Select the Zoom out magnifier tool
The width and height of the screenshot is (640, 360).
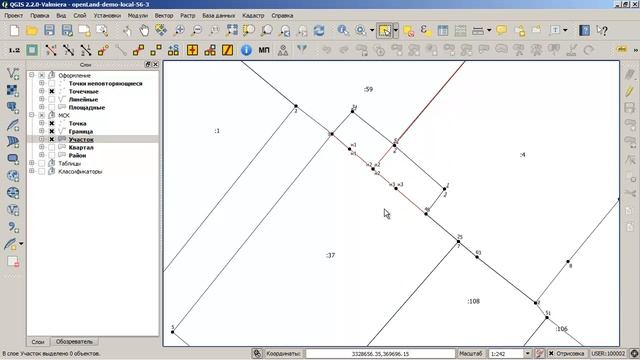(x=197, y=31)
